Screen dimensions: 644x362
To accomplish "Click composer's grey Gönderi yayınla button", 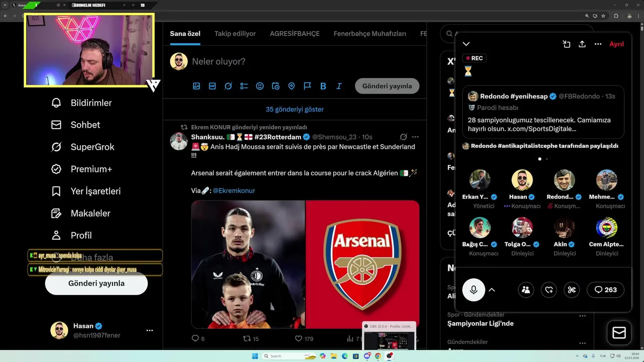I will click(x=387, y=86).
